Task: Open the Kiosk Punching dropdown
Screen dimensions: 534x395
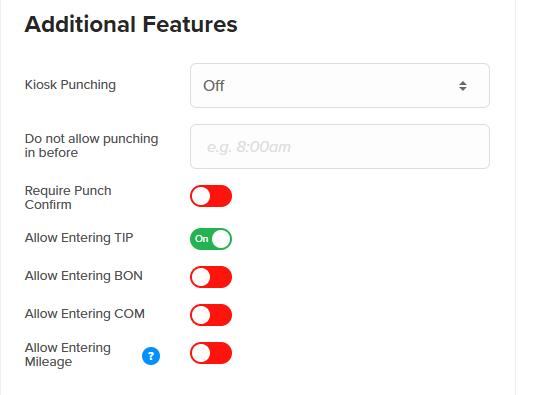Action: click(x=340, y=85)
